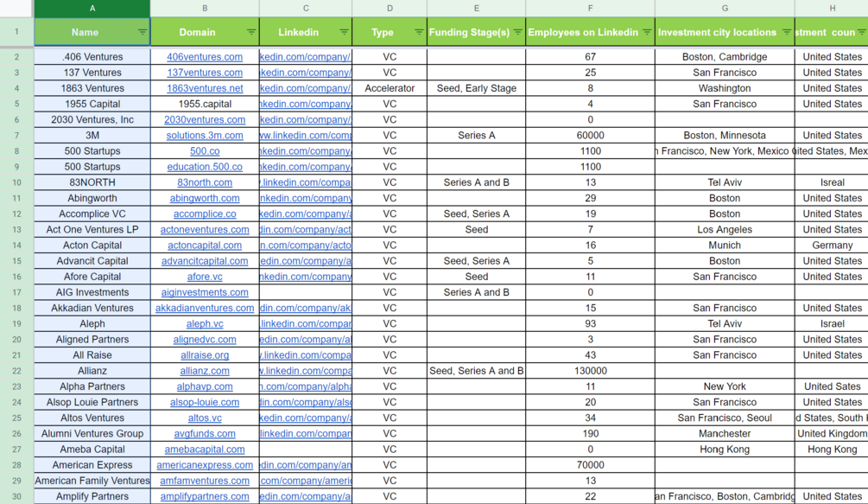
Task: Select the 'Manchester' city cell
Action: click(x=725, y=434)
